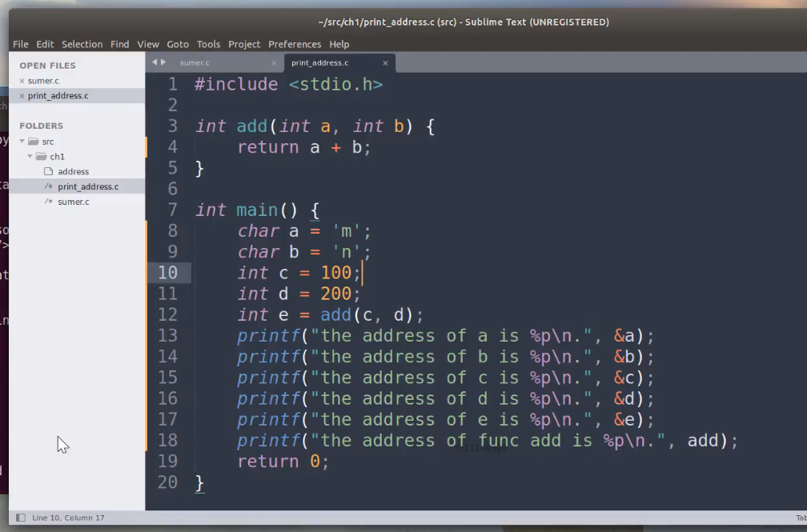Click printf on line 18
Viewport: 807px width, 532px height.
[267, 441]
